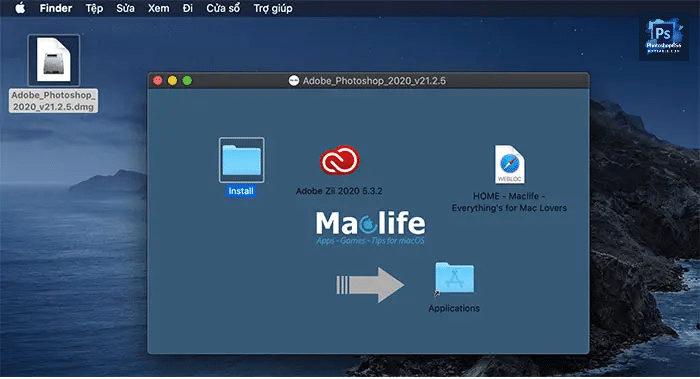Screen dimensions: 700x379
Task: Select the Applications folder shortcut icon
Action: tap(454, 278)
